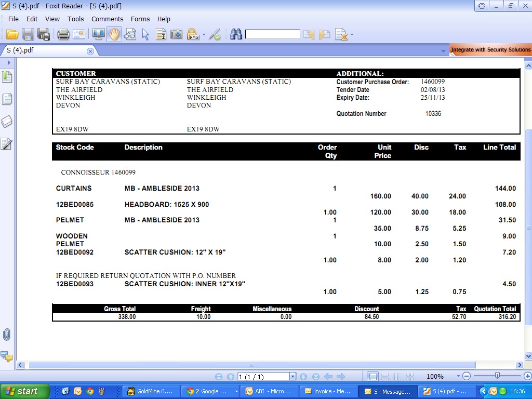The height and width of the screenshot is (399, 532).
Task: Switch to facing pages layout view
Action: click(x=397, y=377)
